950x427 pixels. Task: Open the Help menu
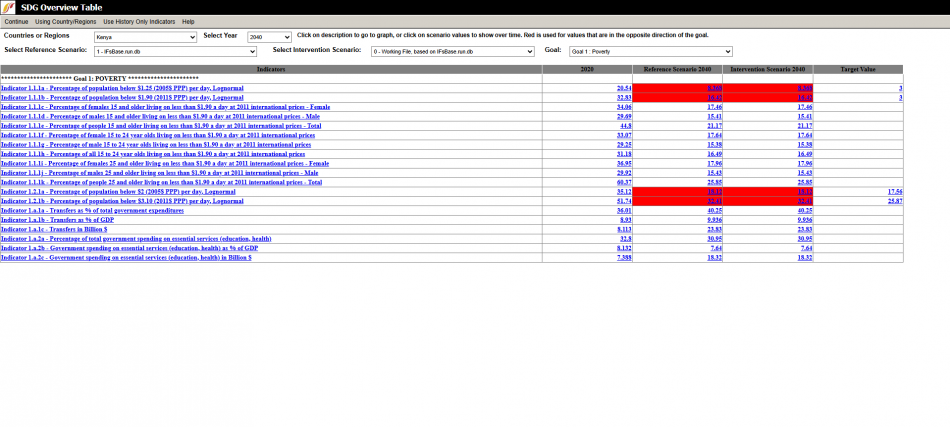tap(188, 21)
